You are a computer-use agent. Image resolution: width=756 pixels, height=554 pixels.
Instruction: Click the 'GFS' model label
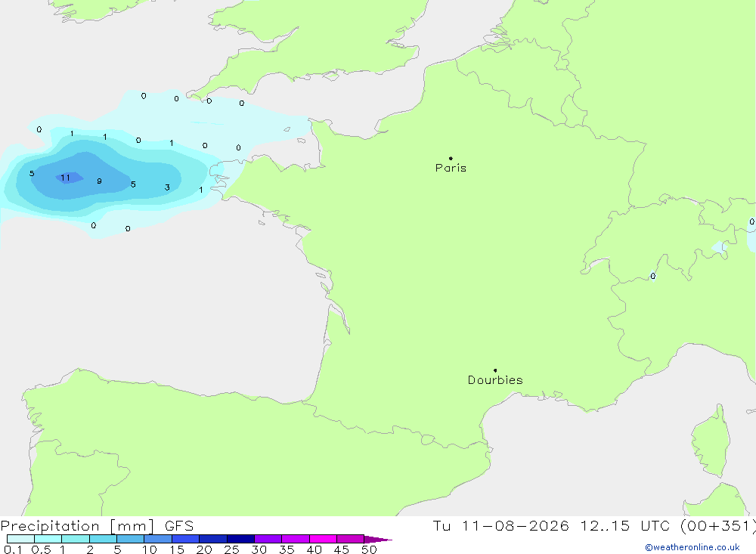179,526
